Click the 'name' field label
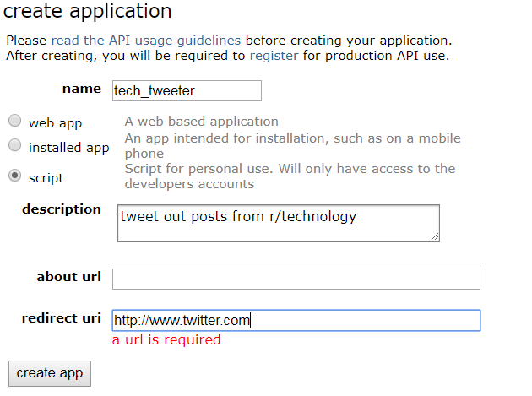Screen dimensions: 532x396 coord(82,89)
